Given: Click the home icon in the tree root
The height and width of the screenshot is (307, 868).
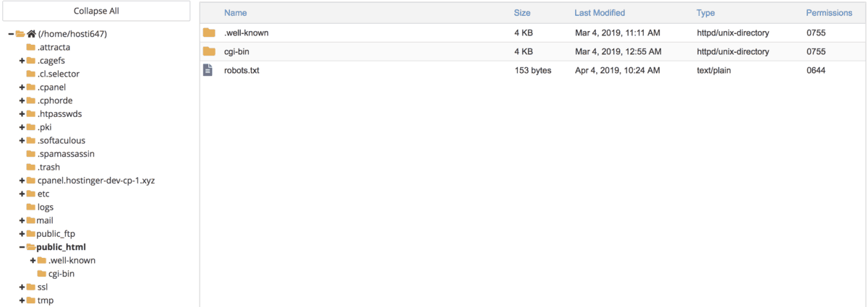Looking at the screenshot, I should [32, 34].
